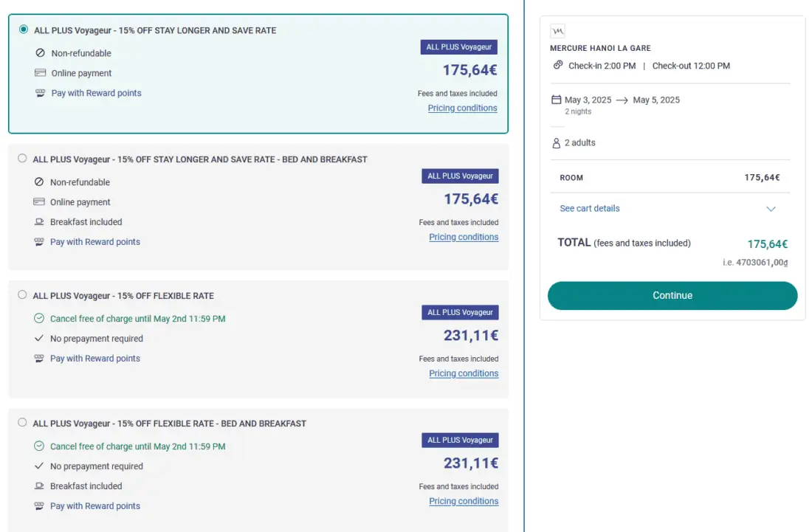
Task: Click green free-cancellation icon in third rate
Action: coord(39,319)
